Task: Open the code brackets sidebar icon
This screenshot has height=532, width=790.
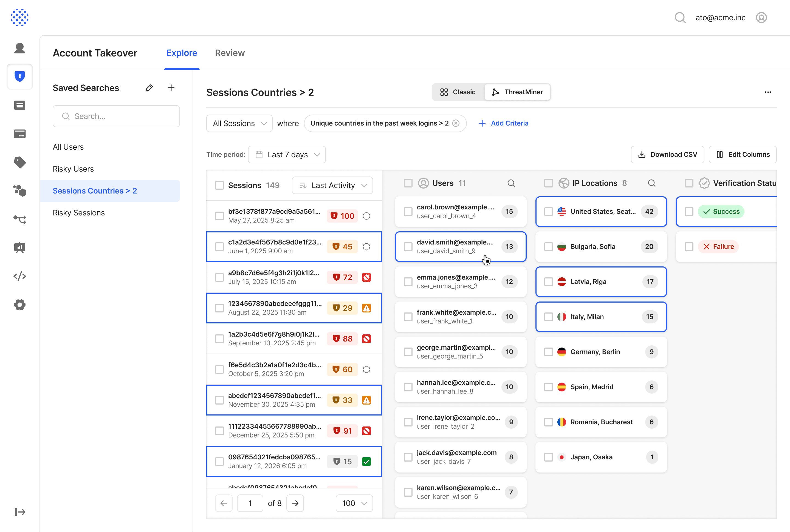Action: click(x=20, y=276)
